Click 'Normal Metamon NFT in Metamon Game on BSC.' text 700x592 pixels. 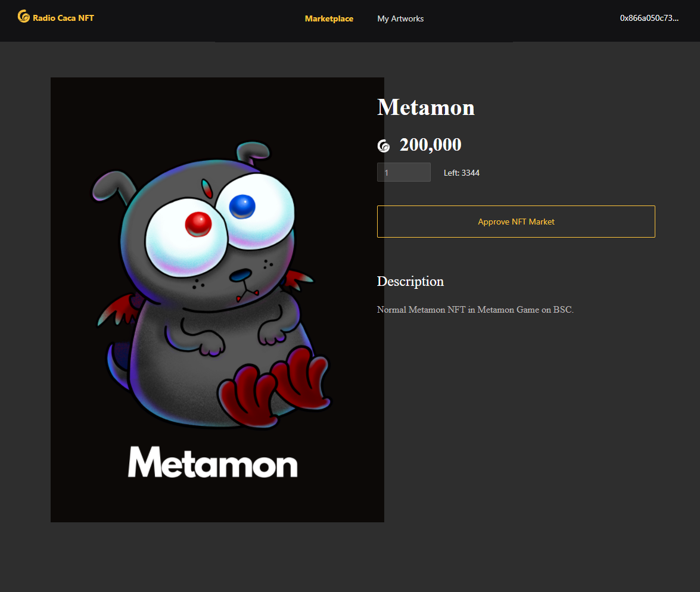click(x=475, y=309)
